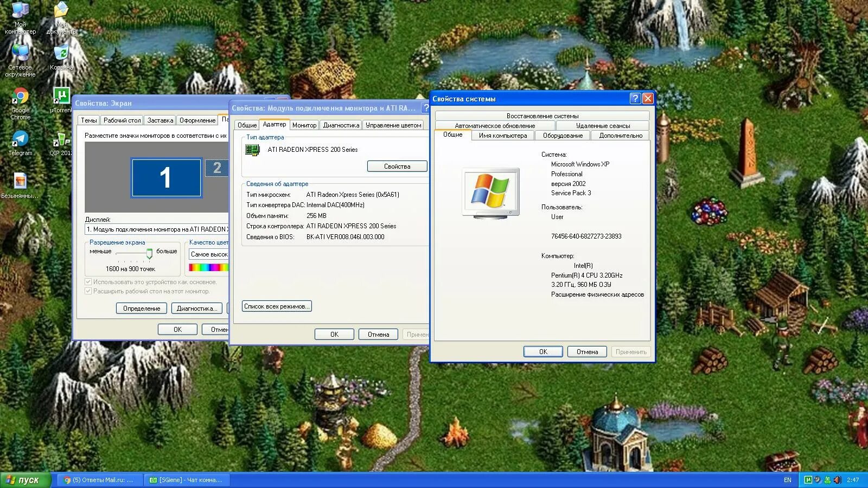Screen dimensions: 868x488
Task: Open the Recycle Bin desktop icon
Action: click(x=61, y=57)
